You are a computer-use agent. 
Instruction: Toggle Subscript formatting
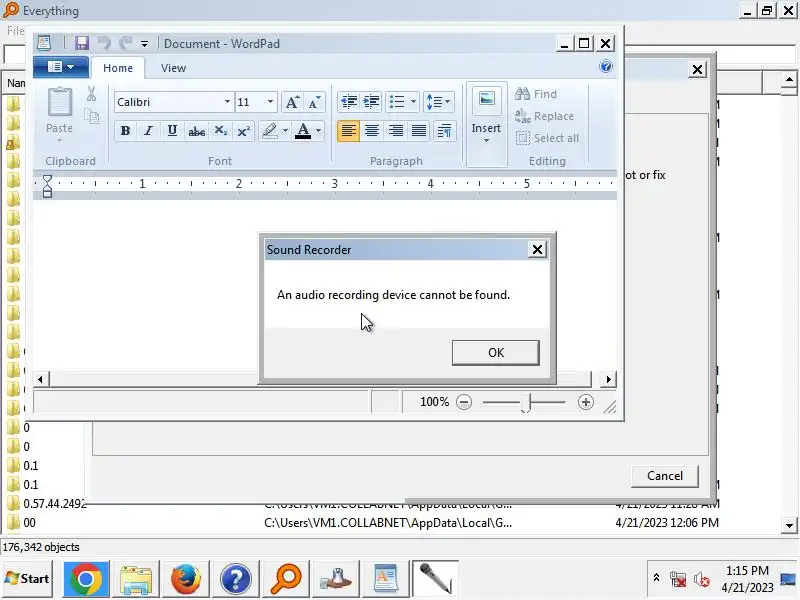point(220,131)
